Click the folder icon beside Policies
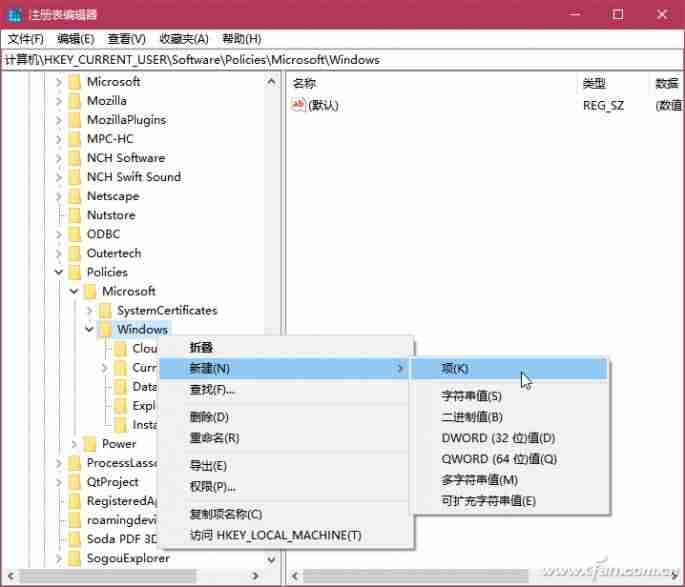 (x=75, y=273)
